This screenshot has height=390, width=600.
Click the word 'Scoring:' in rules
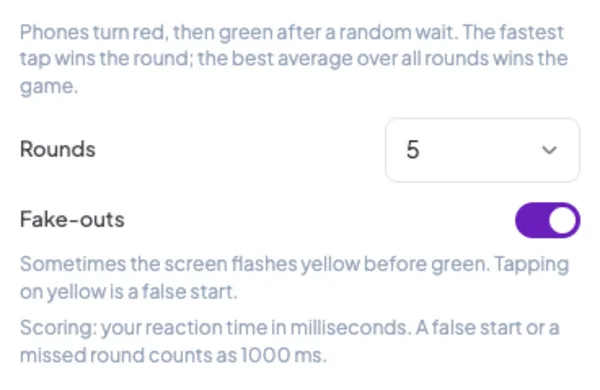click(59, 328)
